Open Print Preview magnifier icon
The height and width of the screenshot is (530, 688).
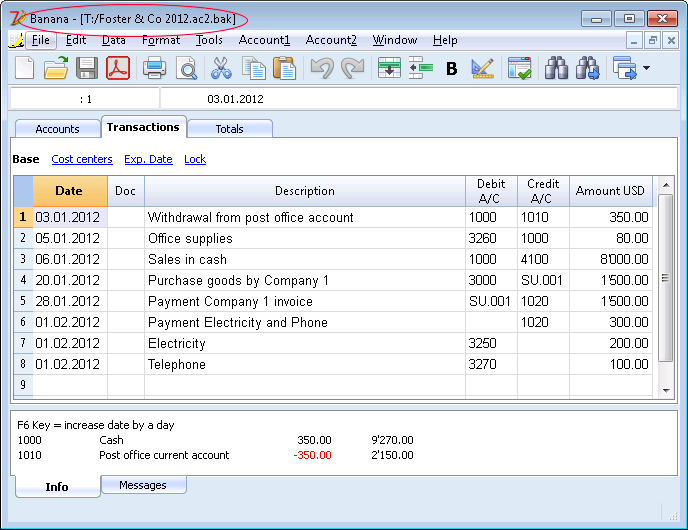pyautogui.click(x=187, y=68)
